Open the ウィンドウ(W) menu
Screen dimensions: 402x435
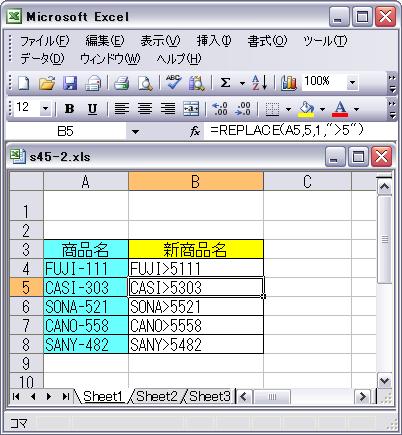[110, 59]
